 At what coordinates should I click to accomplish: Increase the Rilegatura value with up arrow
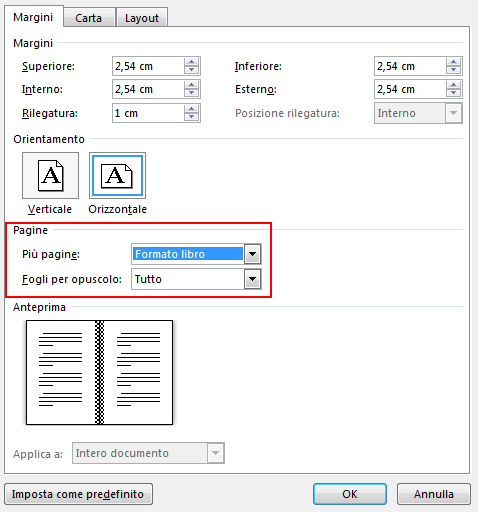(191, 109)
